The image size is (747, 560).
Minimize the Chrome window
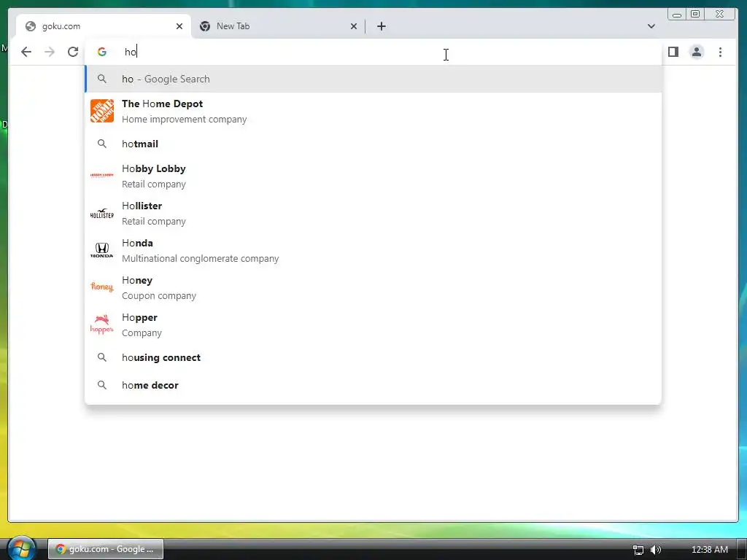pos(677,15)
